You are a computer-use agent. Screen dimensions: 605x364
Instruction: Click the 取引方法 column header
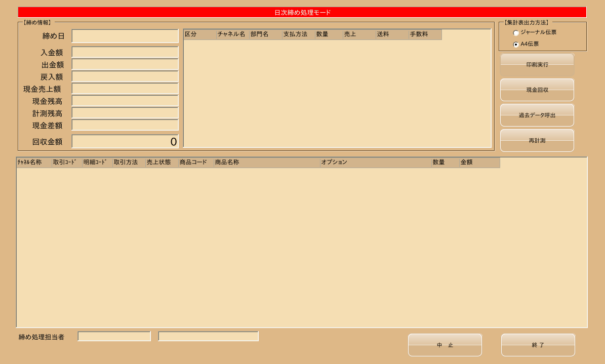click(x=129, y=163)
